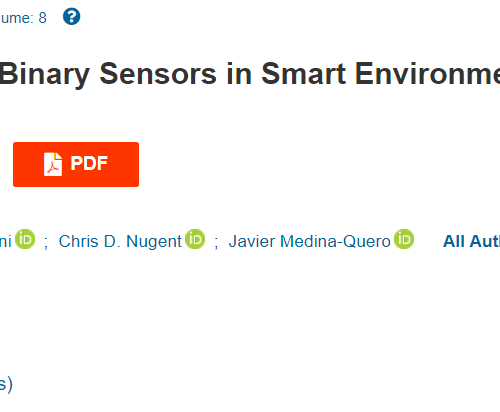Click the trailing 's)' text at the bottom
The image size is (500, 412).
pyautogui.click(x=6, y=384)
